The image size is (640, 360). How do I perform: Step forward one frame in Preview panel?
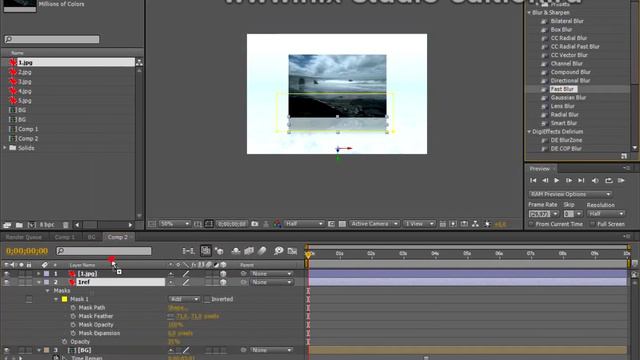569,180
